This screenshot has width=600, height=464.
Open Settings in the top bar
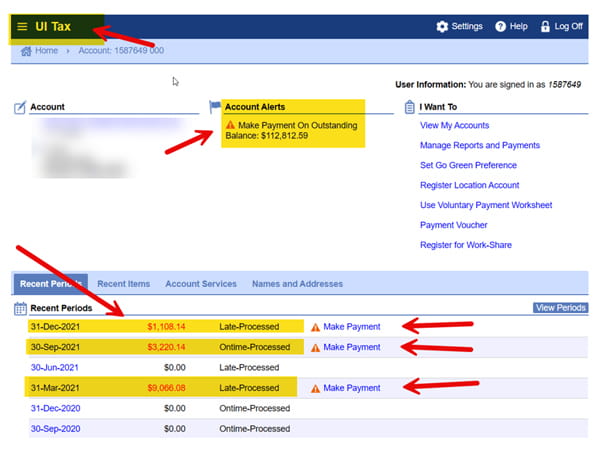pyautogui.click(x=467, y=26)
